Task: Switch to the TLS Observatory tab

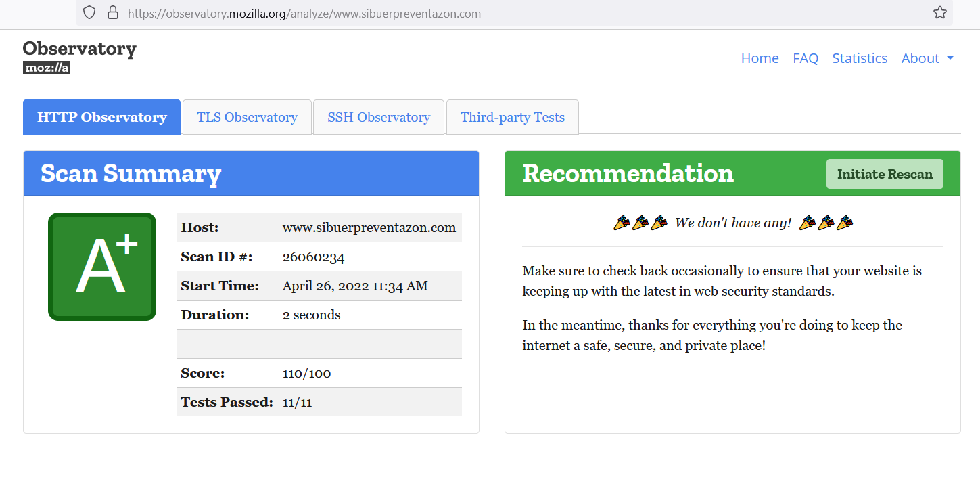Action: click(247, 116)
